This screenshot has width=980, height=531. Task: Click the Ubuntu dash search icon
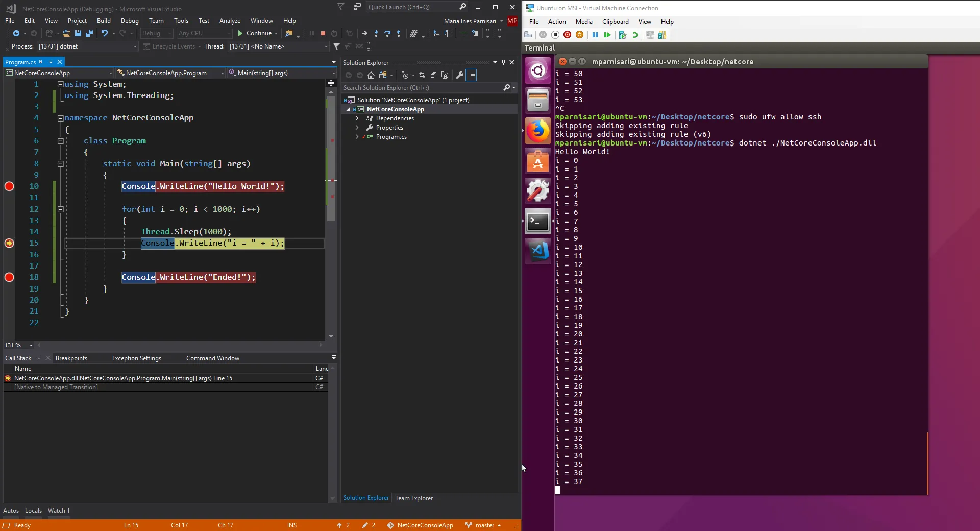click(x=538, y=70)
